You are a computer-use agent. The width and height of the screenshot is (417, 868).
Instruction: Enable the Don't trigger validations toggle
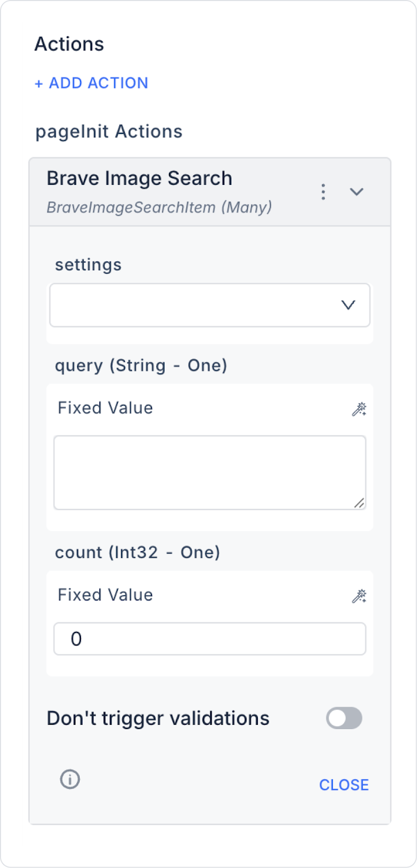pyautogui.click(x=344, y=718)
